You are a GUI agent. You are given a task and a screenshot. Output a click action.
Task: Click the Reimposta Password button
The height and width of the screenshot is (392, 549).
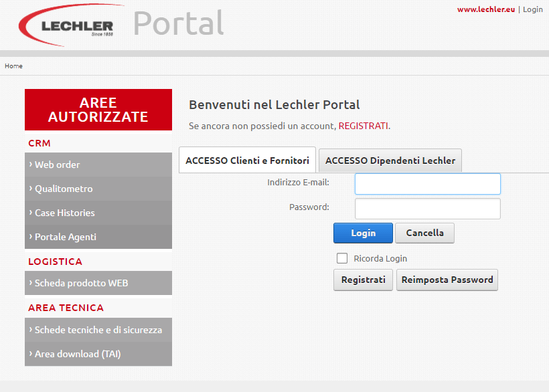coord(447,280)
